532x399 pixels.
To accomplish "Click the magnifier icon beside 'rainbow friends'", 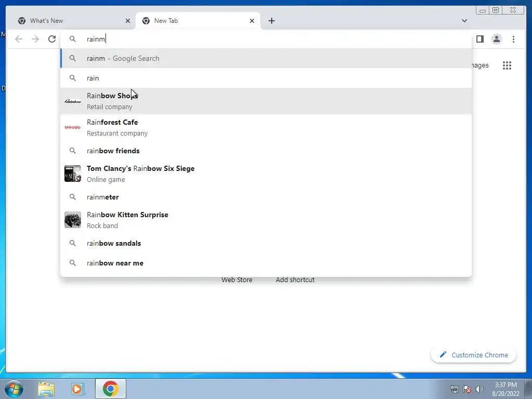I will pos(73,151).
